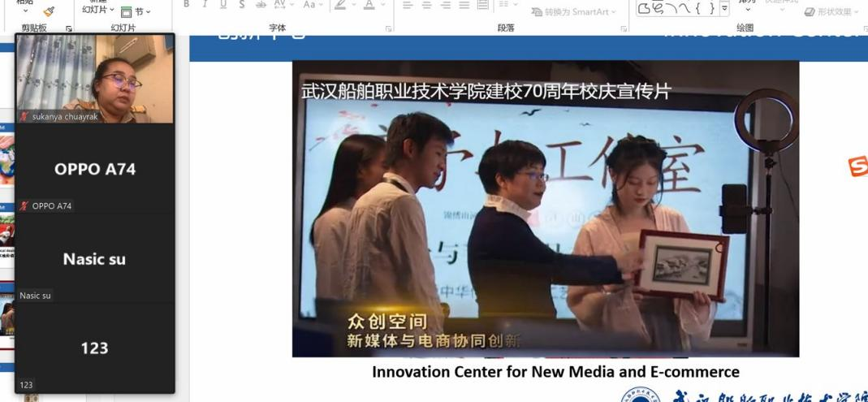
Task: Open the 新建幻灯片 new slide menu
Action: 98,10
